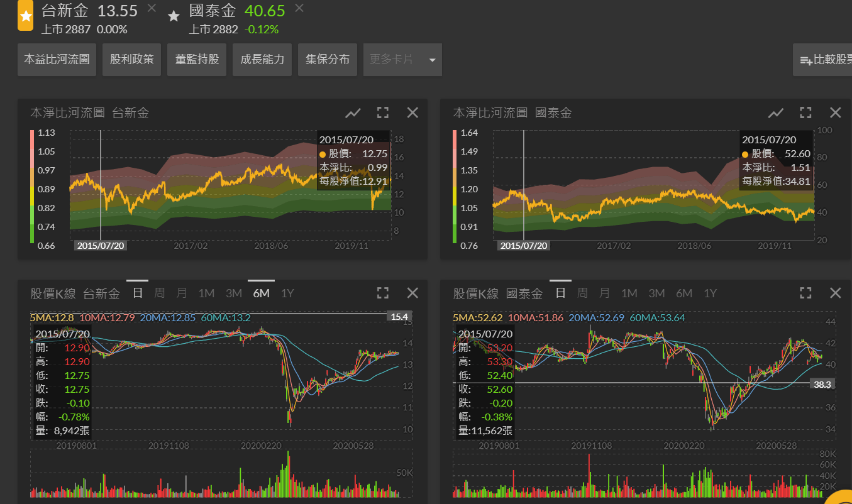Click the 38.3 price label on 國泰金 K線
Viewport: 852px width, 504px height.
point(823,384)
